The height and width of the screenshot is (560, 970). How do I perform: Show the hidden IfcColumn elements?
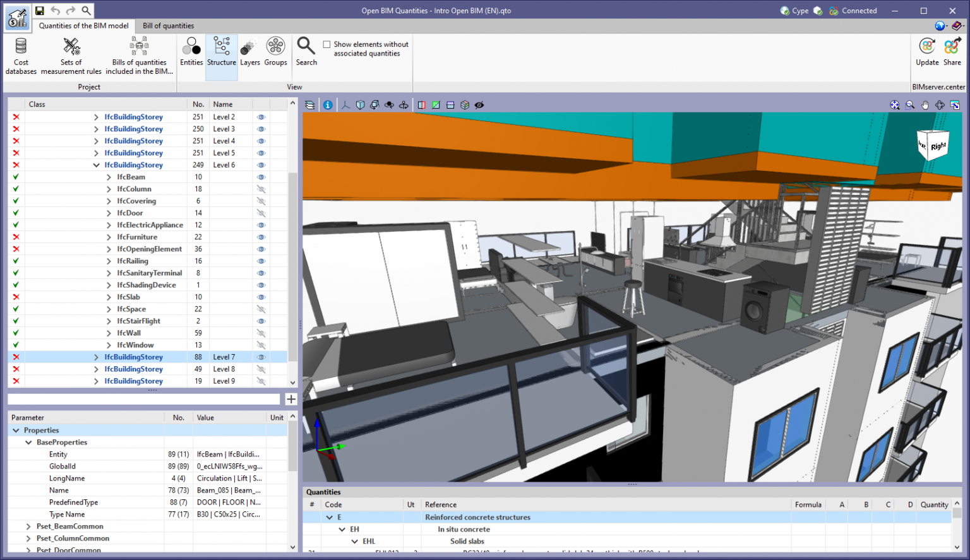tap(261, 188)
